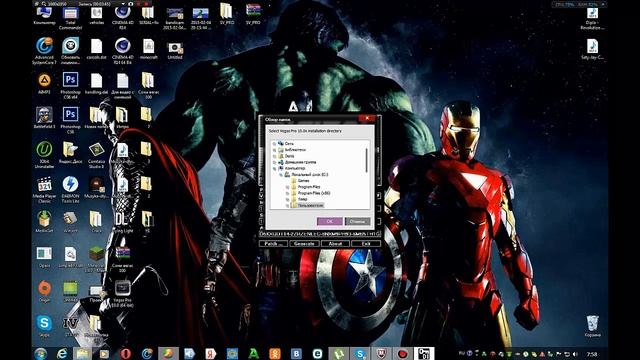Image resolution: width=640 pixels, height=360 pixels.
Task: Open Internet Explorer from the taskbar
Action: 62,353
